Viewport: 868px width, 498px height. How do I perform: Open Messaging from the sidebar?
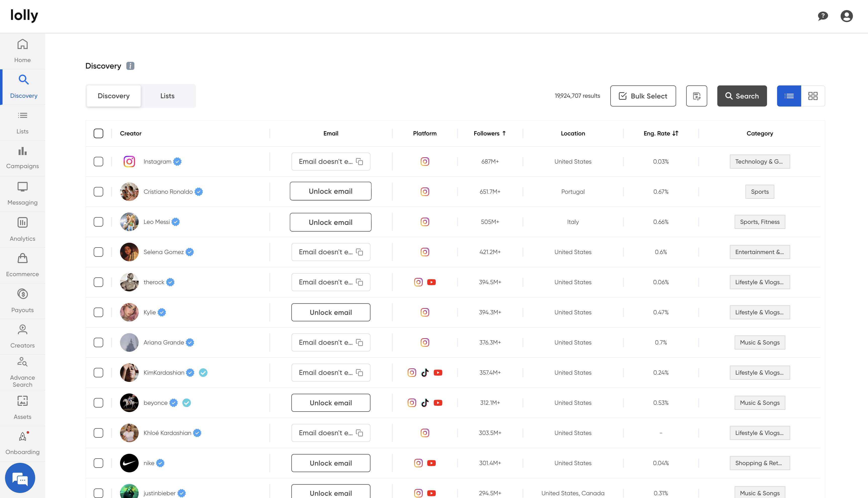tap(22, 194)
